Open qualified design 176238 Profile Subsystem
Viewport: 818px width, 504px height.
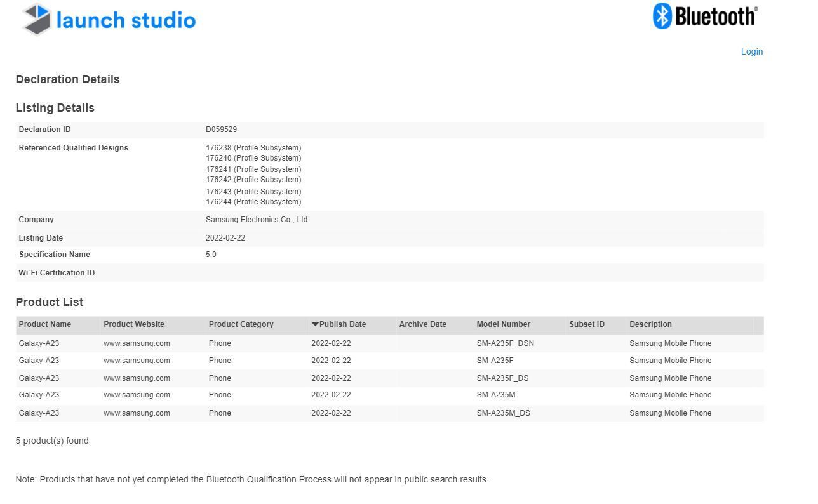tap(253, 148)
